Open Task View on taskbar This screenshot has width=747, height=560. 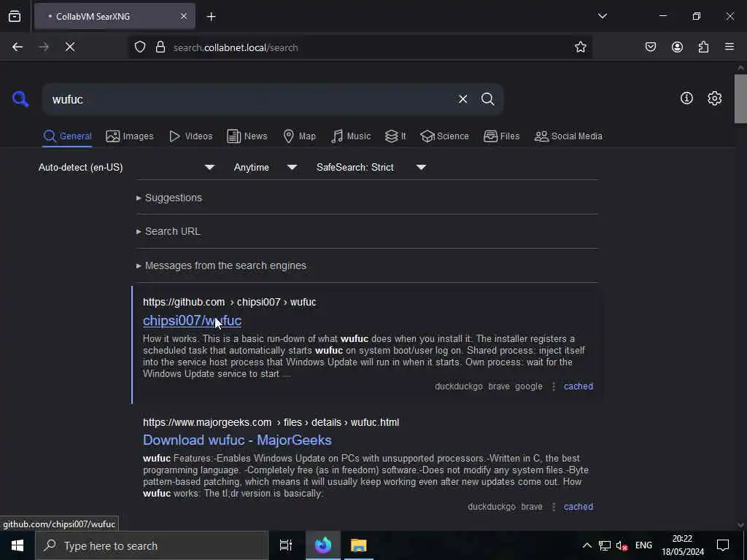pyautogui.click(x=286, y=545)
